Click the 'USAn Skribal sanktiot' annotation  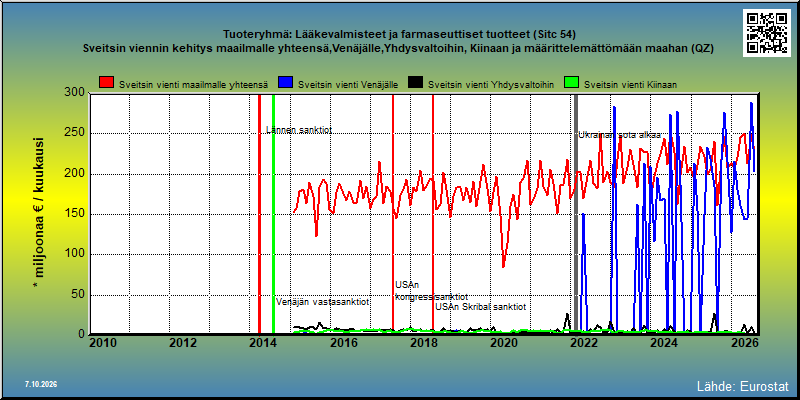481,307
